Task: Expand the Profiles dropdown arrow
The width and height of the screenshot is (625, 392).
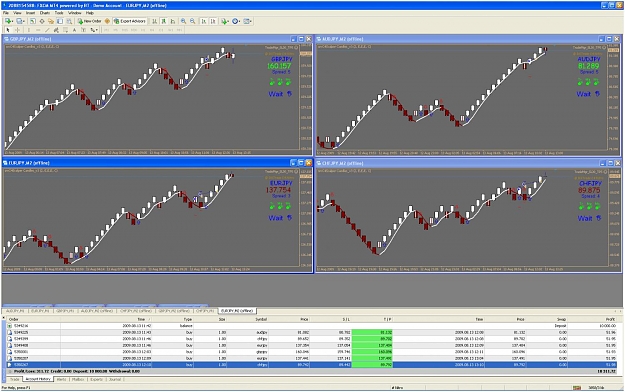Action: click(x=24, y=22)
